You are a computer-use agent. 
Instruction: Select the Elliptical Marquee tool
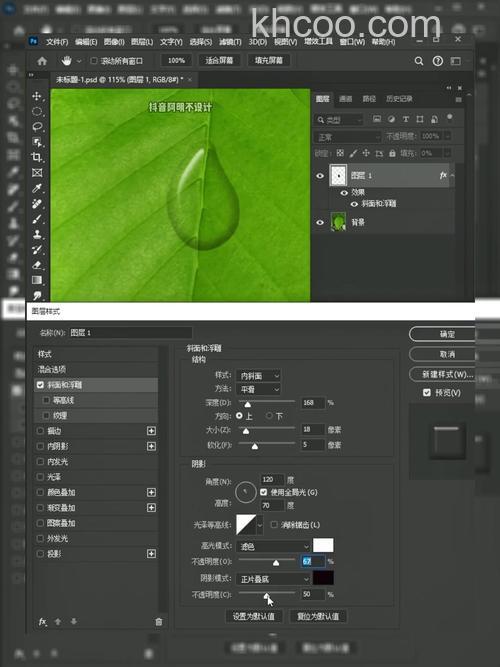point(37,111)
